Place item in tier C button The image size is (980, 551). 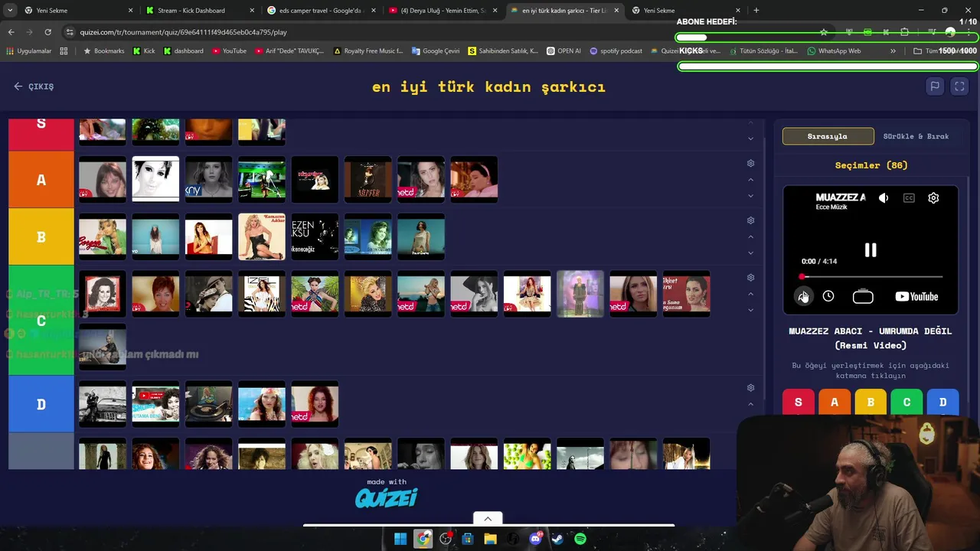point(906,403)
